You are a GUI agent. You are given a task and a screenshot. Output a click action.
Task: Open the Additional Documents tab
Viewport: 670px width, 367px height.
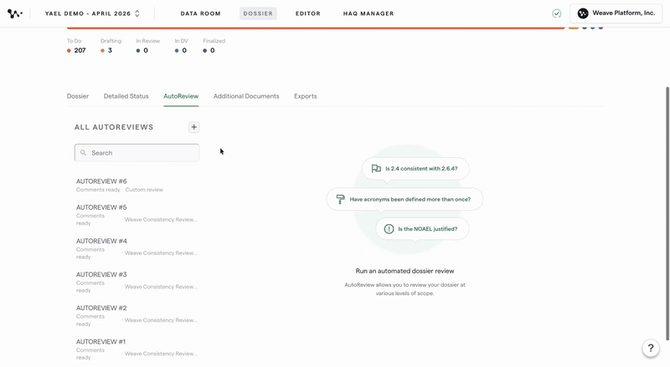[x=246, y=96]
